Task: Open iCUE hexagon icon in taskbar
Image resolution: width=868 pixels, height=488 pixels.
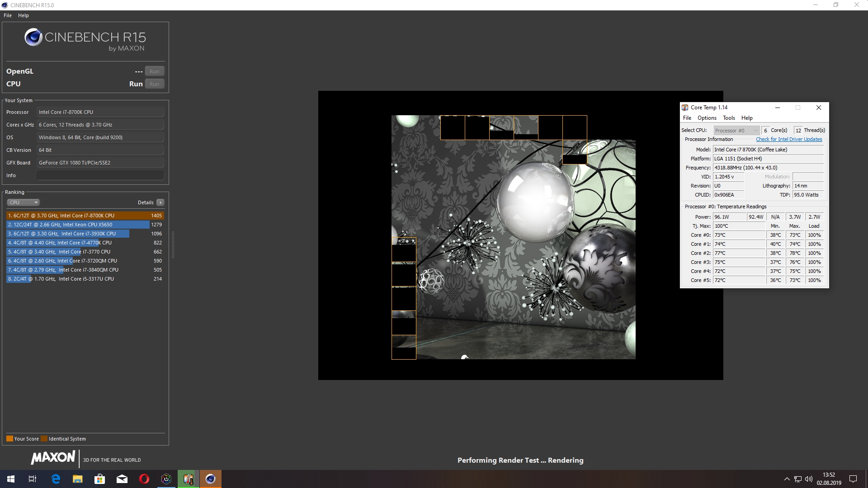Action: click(166, 479)
